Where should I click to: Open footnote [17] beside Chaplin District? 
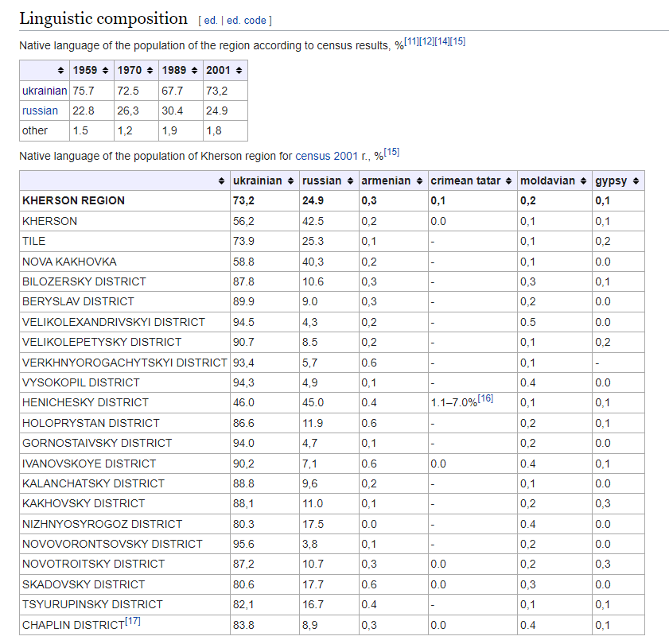tap(132, 621)
